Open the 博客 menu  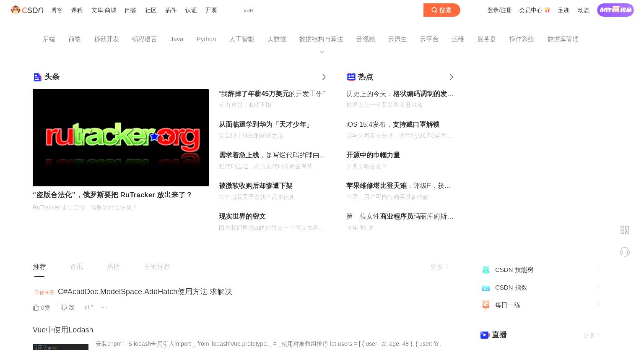(x=57, y=10)
